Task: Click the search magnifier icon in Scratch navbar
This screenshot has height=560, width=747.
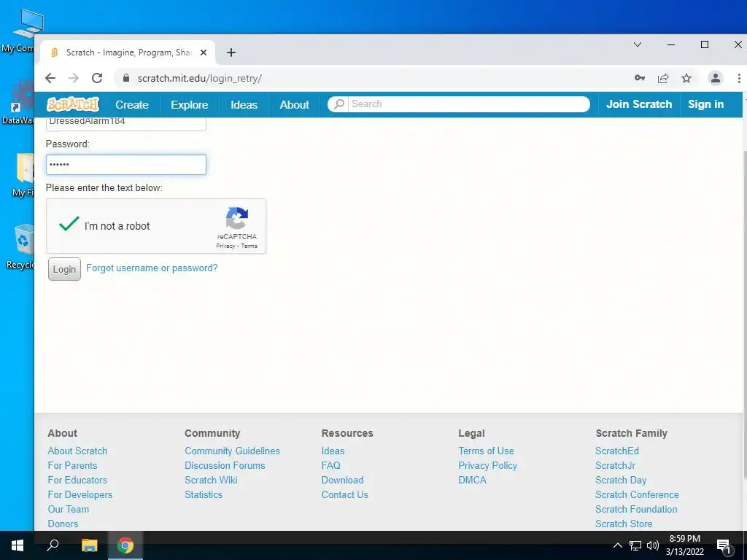Action: 338,104
